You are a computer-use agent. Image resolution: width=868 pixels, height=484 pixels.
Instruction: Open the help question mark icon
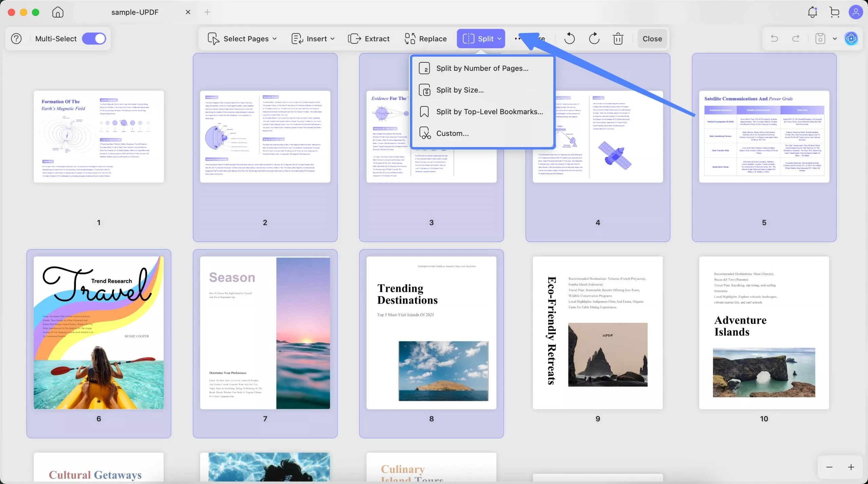(x=16, y=39)
